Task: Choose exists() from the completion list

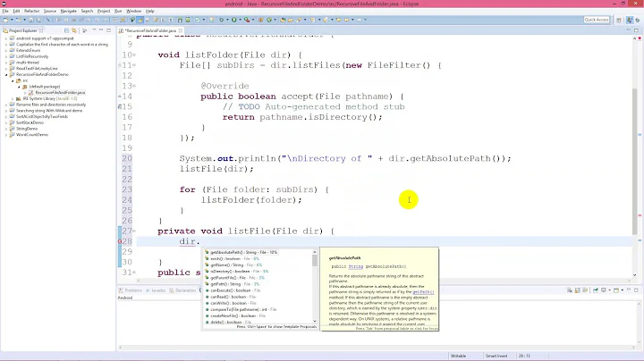Action: [x=258, y=259]
